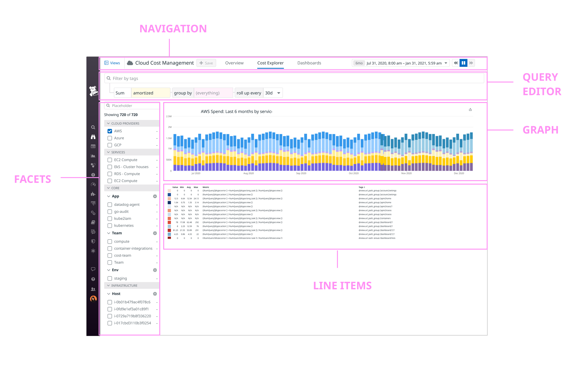Image resolution: width=588 pixels, height=370 pixels.
Task: Check cost-team team facet
Action: (x=110, y=256)
